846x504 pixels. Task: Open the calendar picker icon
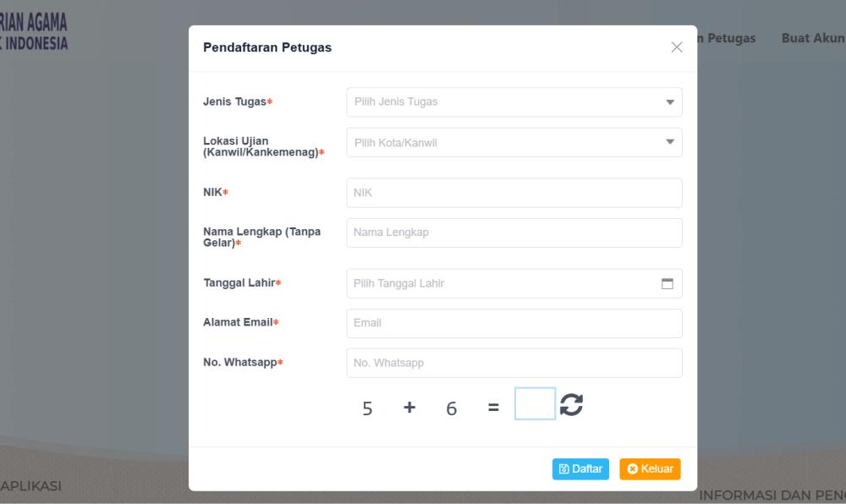pos(667,283)
